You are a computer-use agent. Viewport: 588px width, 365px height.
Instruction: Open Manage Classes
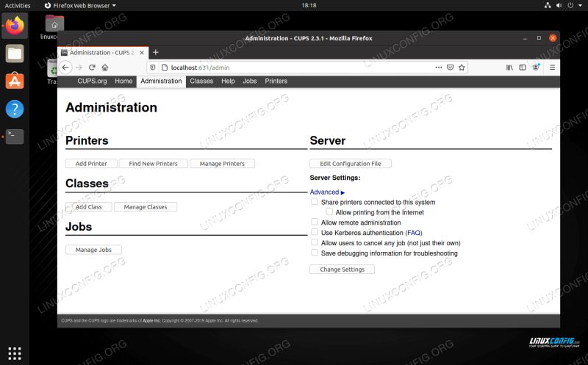tap(146, 207)
